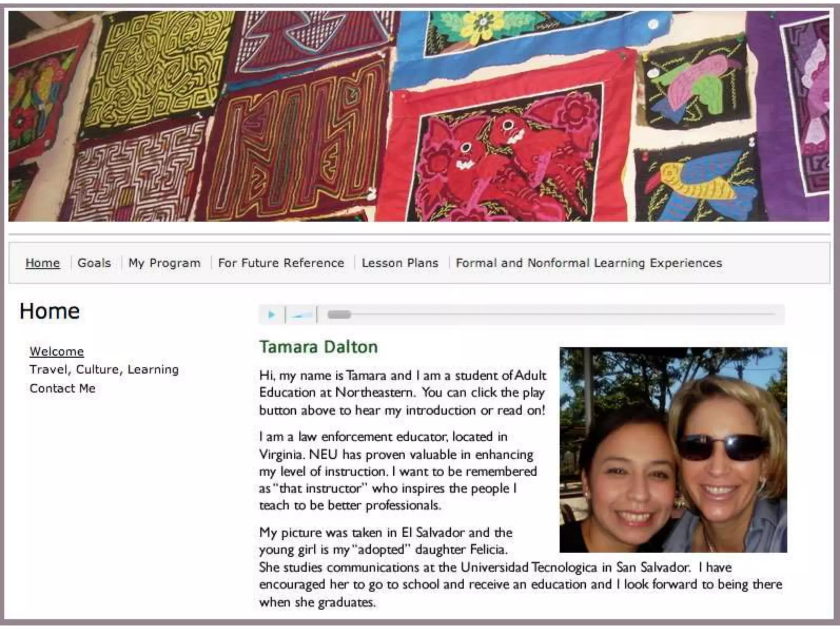Click the blue and yellow bird textile

[697, 183]
